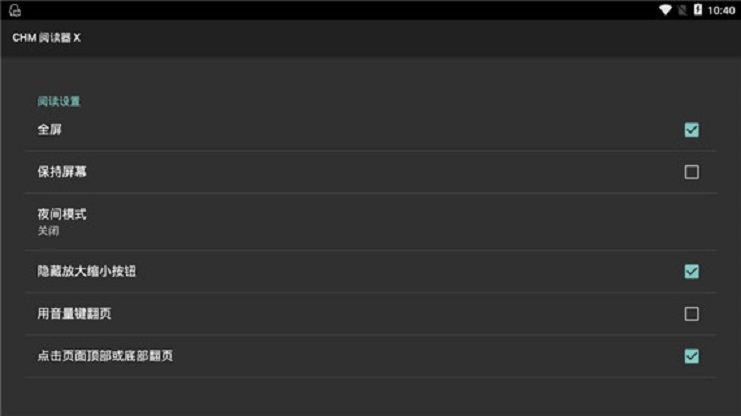The image size is (741, 416).
Task: Tap the app notification icon in status bar
Action: click(15, 10)
